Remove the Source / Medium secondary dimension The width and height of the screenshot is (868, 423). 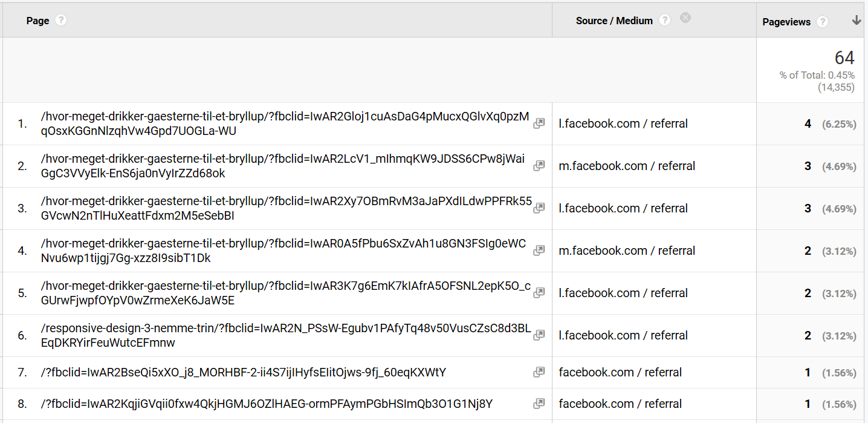[x=685, y=18]
